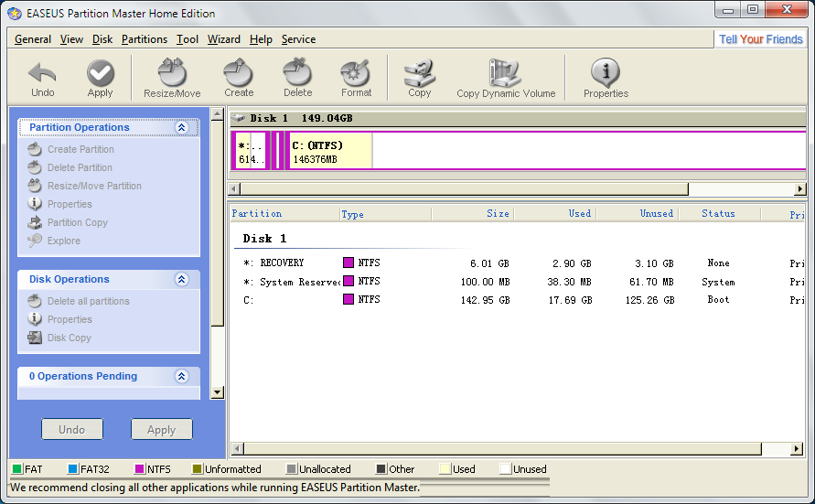Screen dimensions: 815x504
Task: Click the sidebar Undo button
Action: point(71,429)
